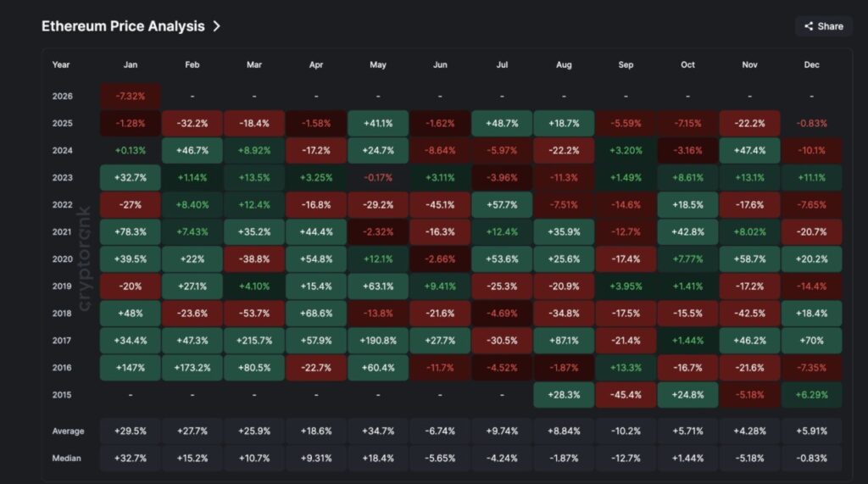Click the Average row label
Image resolution: width=868 pixels, height=484 pixels.
pos(68,431)
